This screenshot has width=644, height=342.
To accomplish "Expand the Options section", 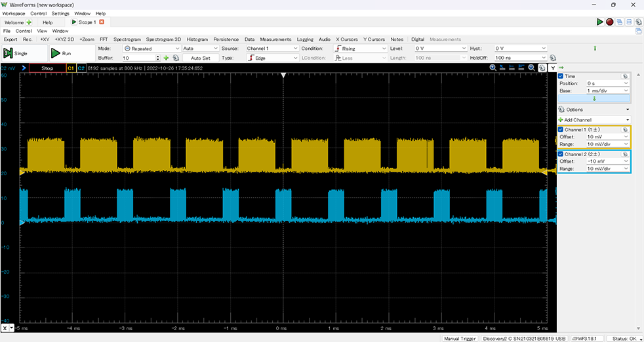I will pos(594,110).
